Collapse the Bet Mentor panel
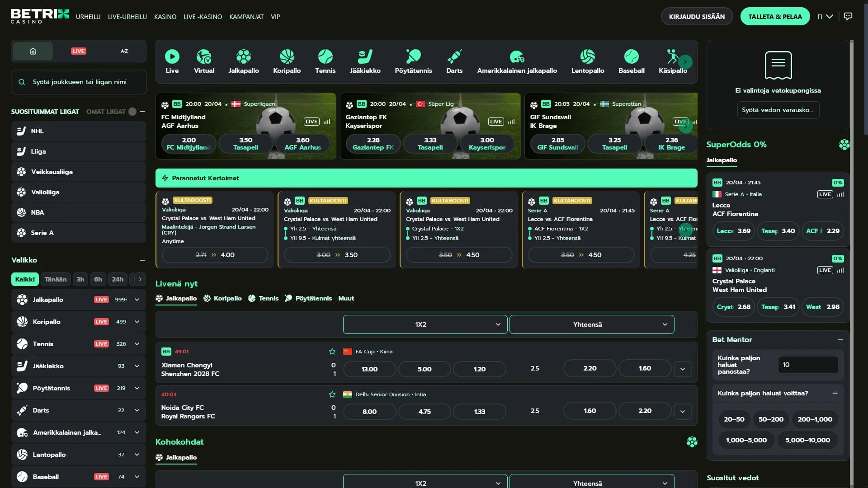Screen dimensions: 868x488 click(x=840, y=340)
